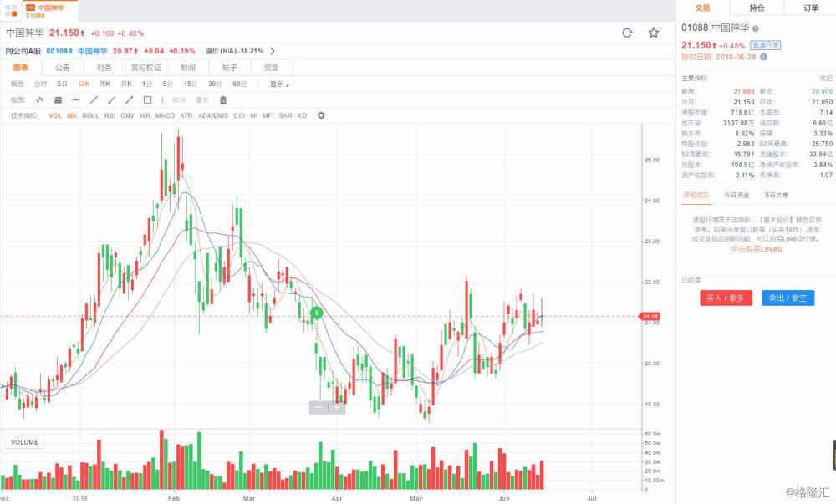Screen dimensions: 836x504
Task: Enable the WR indicator
Action: (145, 115)
